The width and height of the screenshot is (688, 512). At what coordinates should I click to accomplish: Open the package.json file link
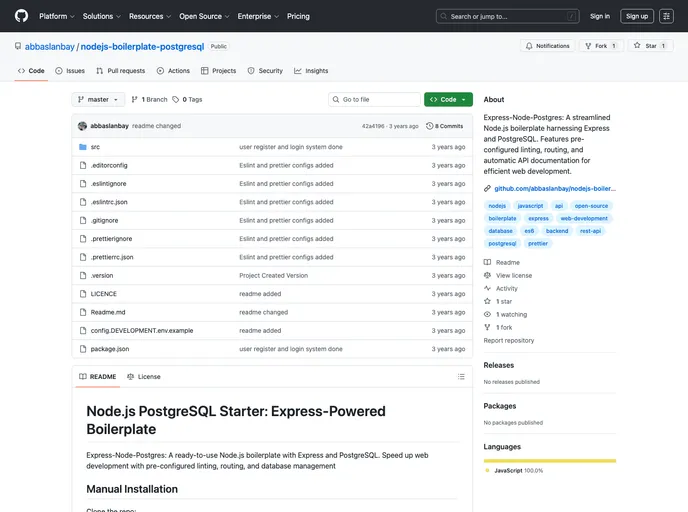tap(110, 349)
